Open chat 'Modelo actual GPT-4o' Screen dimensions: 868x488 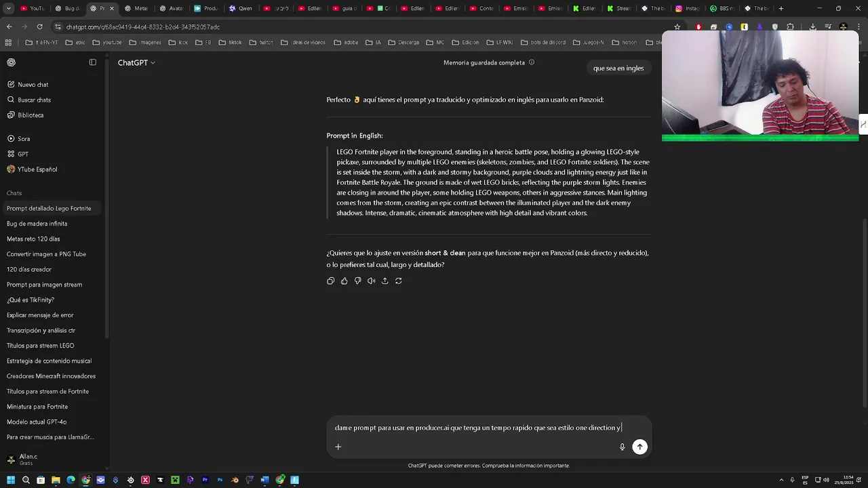(51, 422)
